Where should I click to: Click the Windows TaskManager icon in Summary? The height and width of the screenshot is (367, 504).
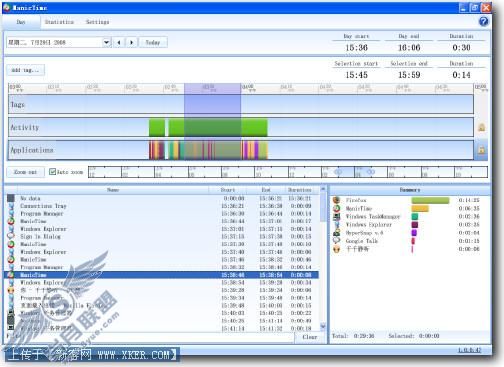pyautogui.click(x=337, y=216)
